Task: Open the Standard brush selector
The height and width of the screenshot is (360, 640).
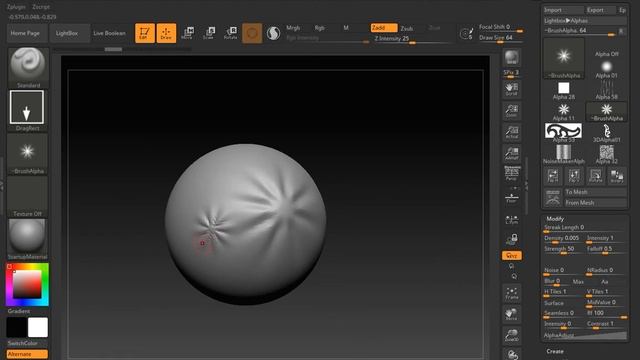Action: pyautogui.click(x=28, y=68)
